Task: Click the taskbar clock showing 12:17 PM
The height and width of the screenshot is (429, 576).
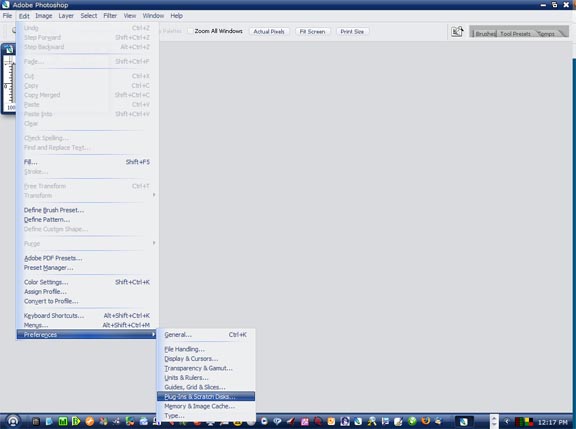Action: click(553, 422)
